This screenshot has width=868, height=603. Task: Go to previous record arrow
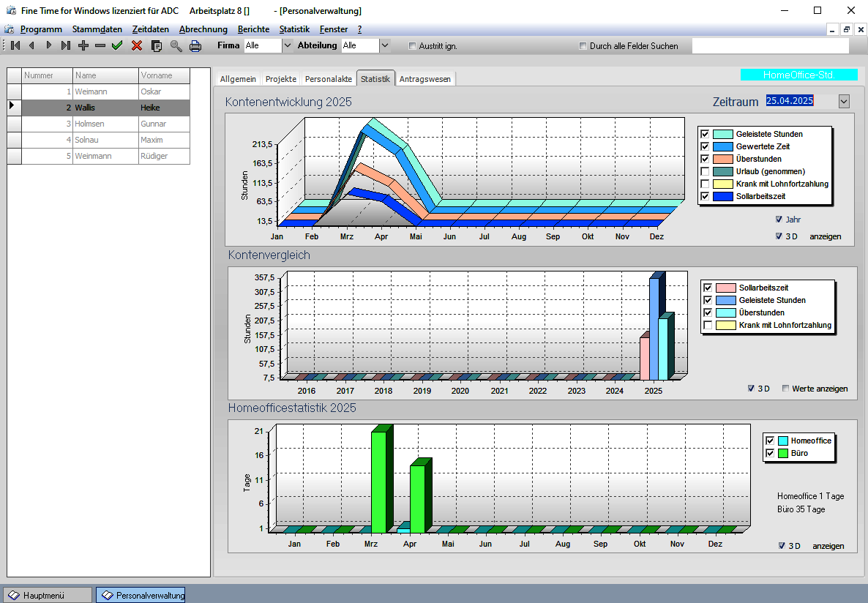[x=31, y=45]
